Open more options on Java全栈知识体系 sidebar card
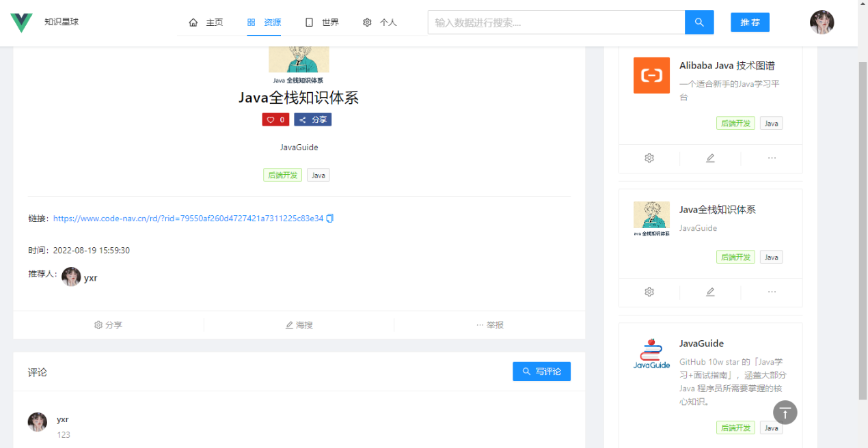Screen dimensions: 868x448 click(x=772, y=292)
